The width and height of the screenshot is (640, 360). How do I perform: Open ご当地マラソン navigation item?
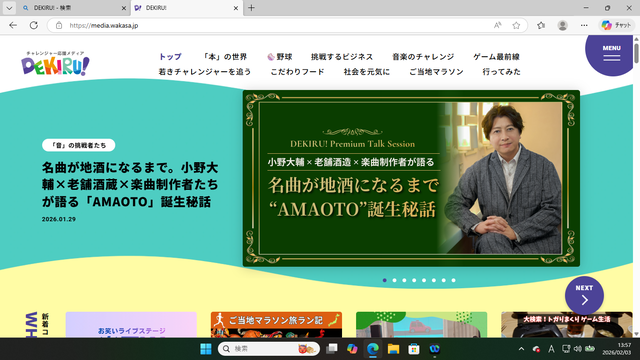436,72
